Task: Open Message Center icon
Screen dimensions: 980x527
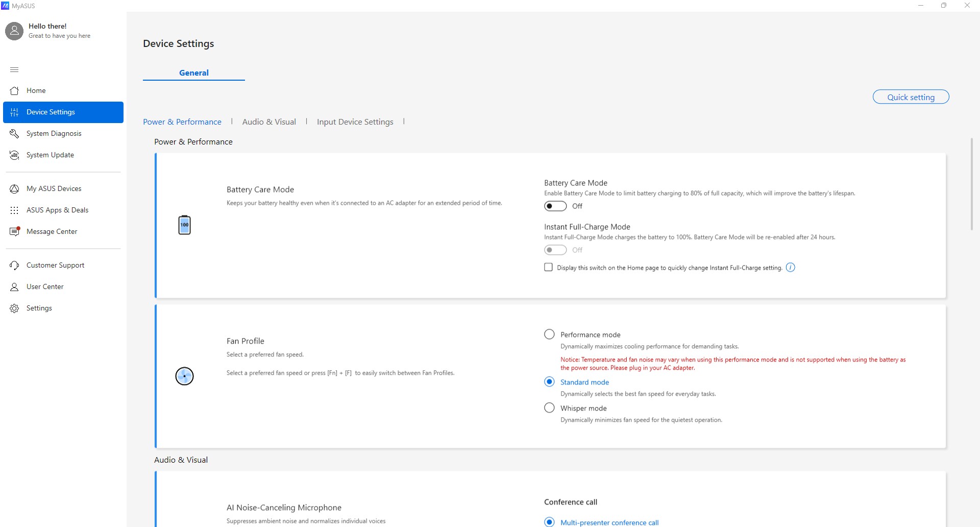Action: [15, 232]
